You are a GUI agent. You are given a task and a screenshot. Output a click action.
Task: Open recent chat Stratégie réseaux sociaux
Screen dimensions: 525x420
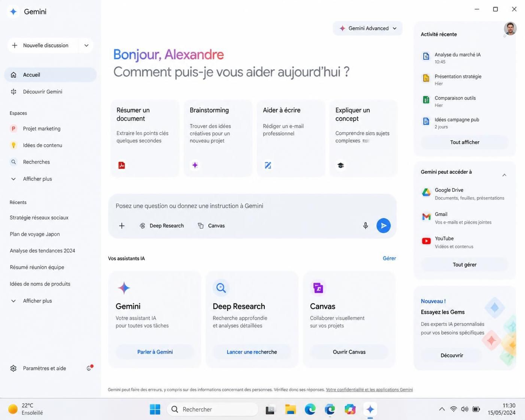click(39, 217)
